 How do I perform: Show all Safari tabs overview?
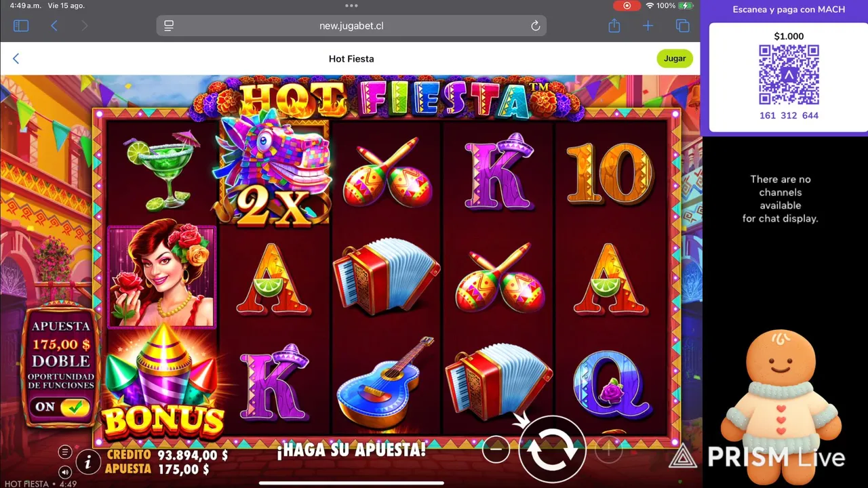click(x=682, y=26)
